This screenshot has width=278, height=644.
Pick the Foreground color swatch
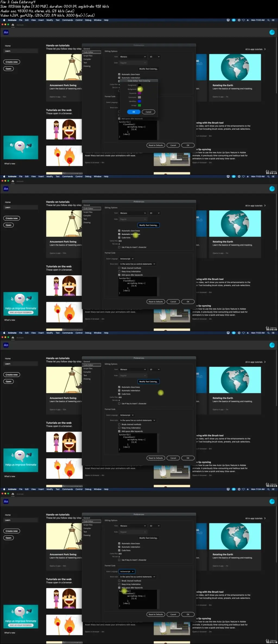click(x=139, y=85)
